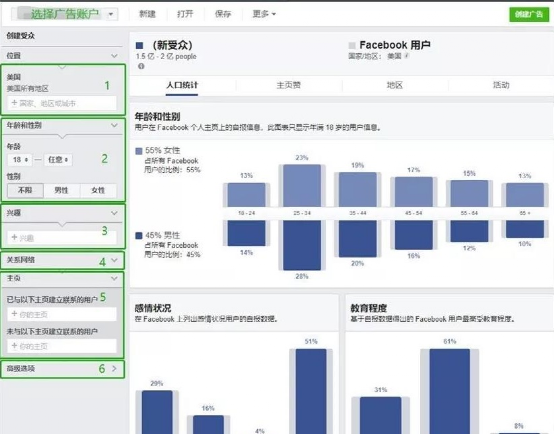Click the 23% women bar for 25-34
The image size is (554, 434).
302,186
